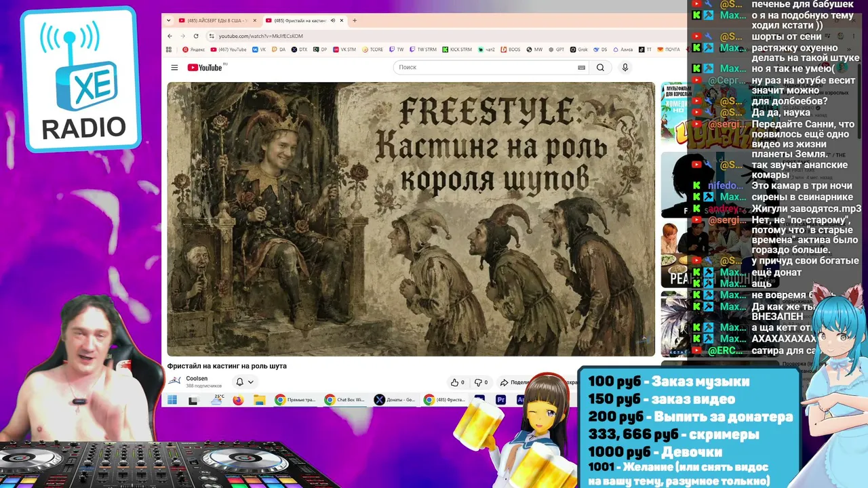Switch to the АЙСБЕРГ ЕДЫ В США tab

216,20
